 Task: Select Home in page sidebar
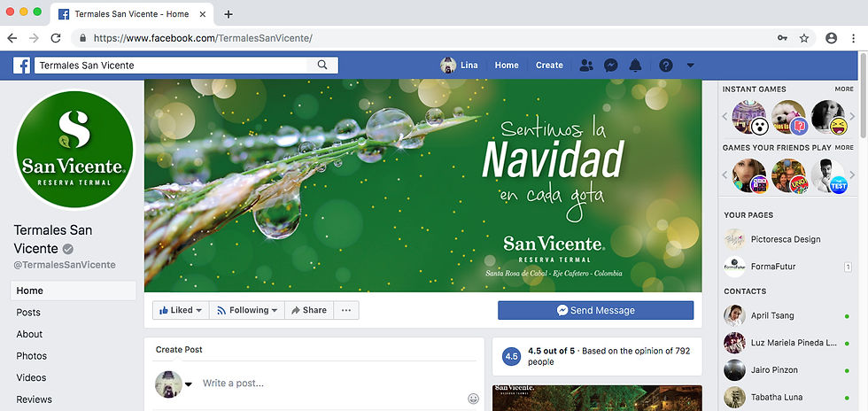pos(73,291)
